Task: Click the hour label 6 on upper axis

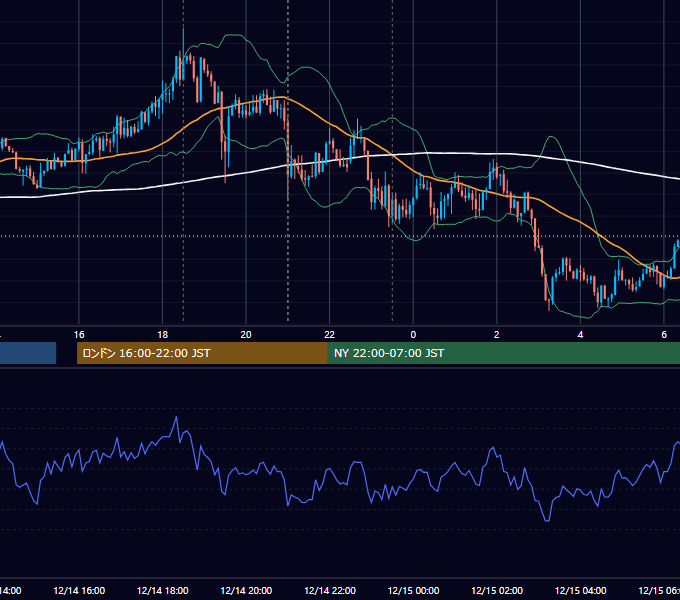Action: click(x=664, y=335)
